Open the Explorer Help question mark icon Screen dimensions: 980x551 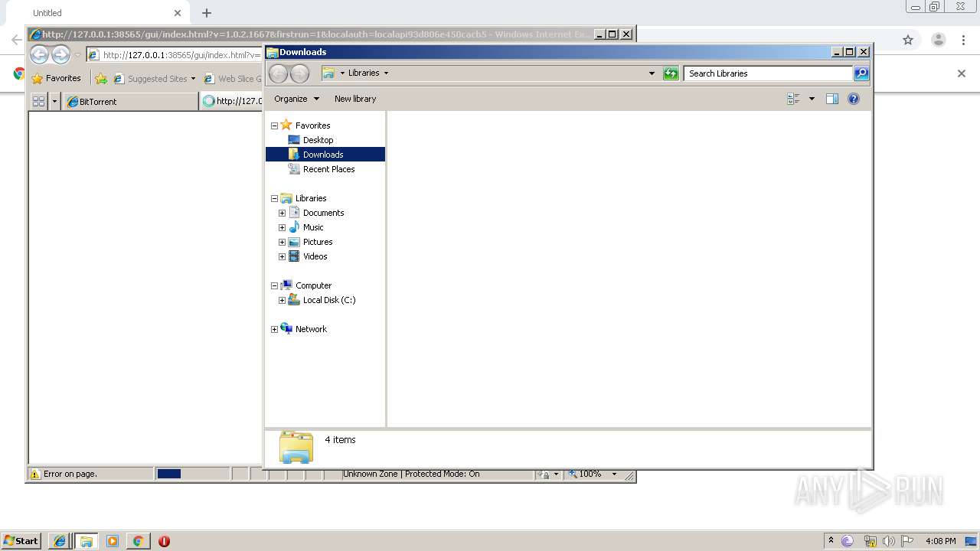coord(854,99)
